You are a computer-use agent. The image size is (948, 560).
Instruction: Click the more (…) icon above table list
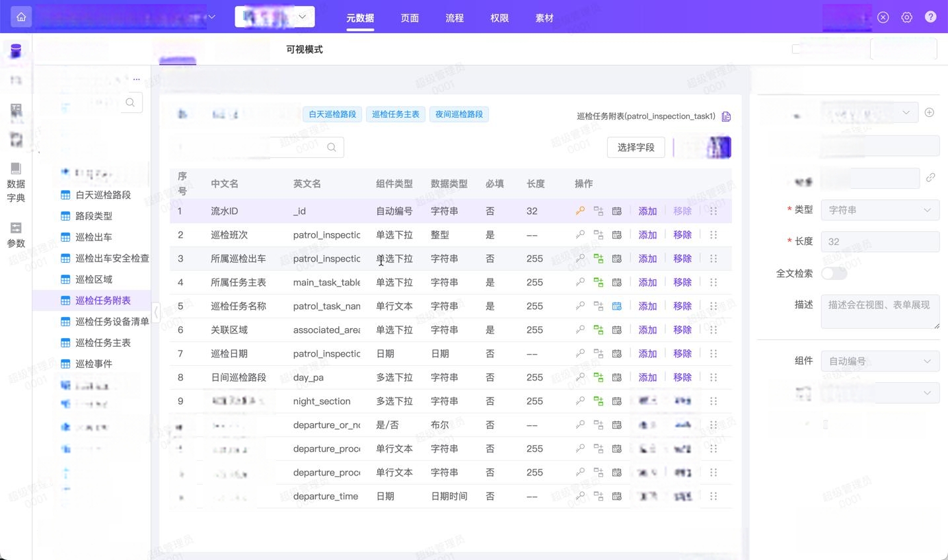(x=136, y=79)
